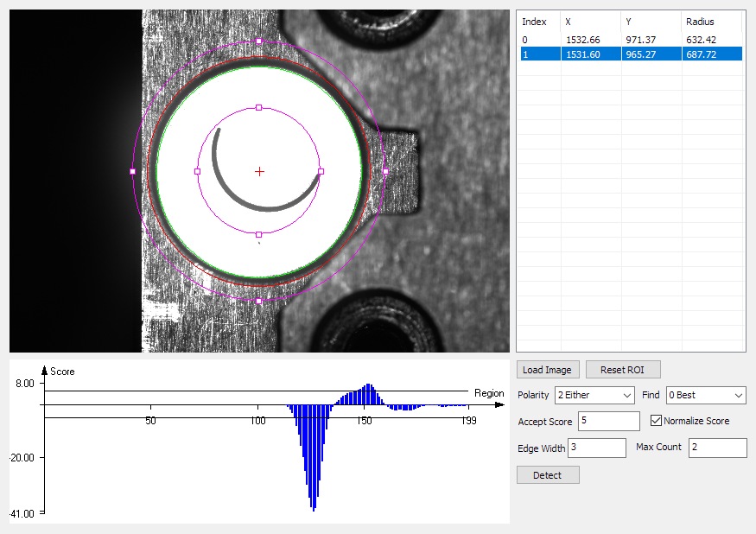This screenshot has width=756, height=534.
Task: Select the inner ROI circle top handle
Action: [x=259, y=107]
